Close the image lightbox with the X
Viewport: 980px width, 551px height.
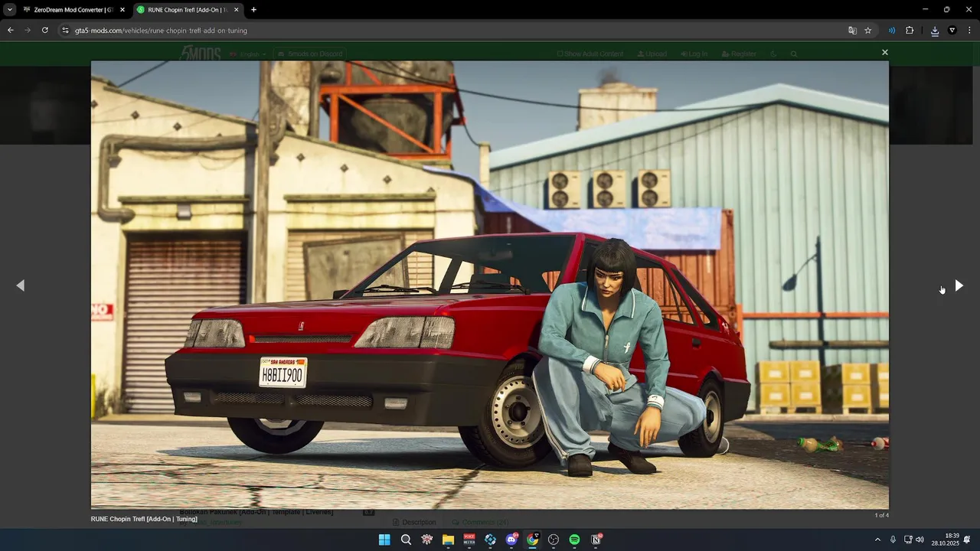point(884,53)
